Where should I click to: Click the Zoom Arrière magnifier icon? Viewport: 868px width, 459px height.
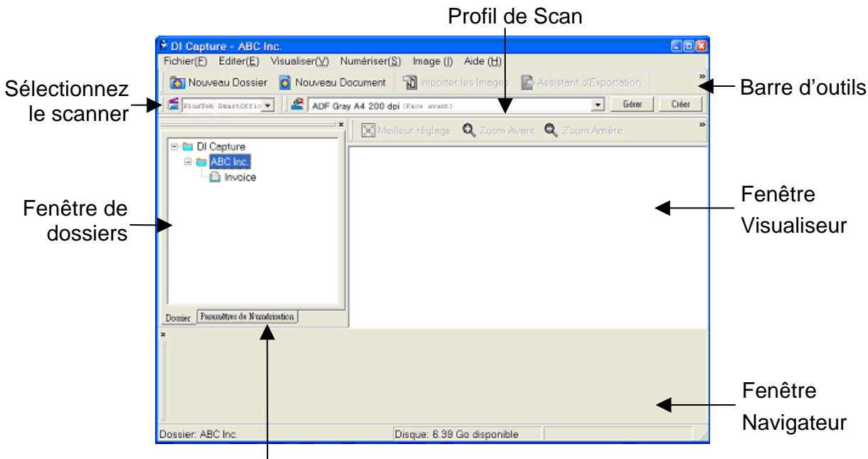tap(552, 132)
